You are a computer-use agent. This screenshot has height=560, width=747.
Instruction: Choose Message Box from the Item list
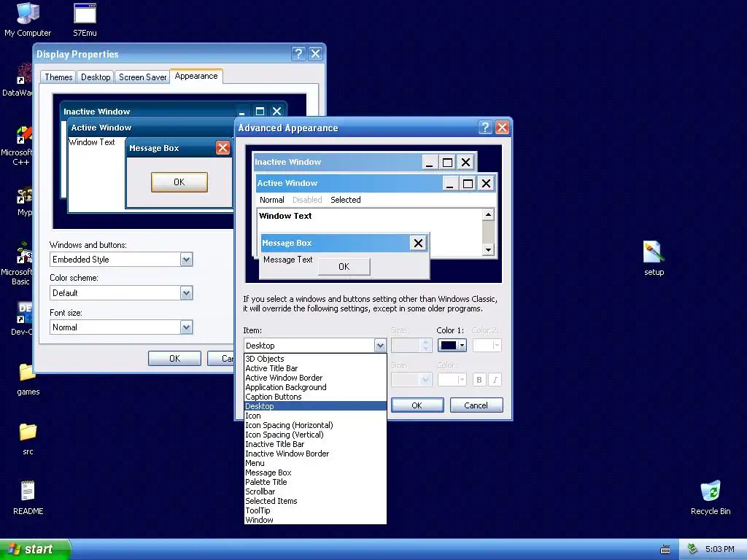(315, 472)
